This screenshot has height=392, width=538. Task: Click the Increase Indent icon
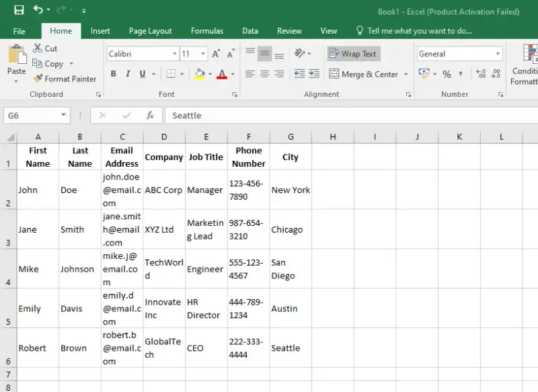pyautogui.click(x=314, y=74)
